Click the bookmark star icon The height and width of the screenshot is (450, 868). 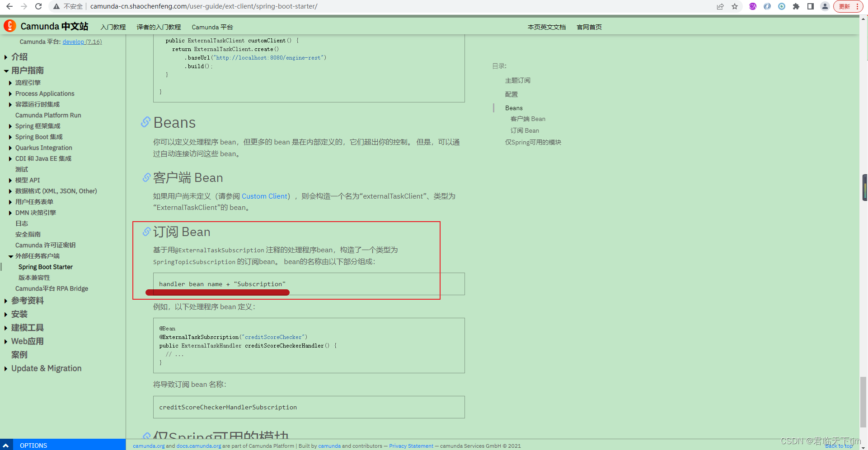coord(735,6)
